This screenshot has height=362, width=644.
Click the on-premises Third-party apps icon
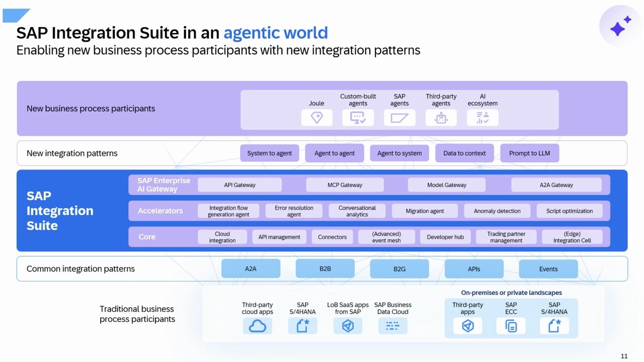467,326
